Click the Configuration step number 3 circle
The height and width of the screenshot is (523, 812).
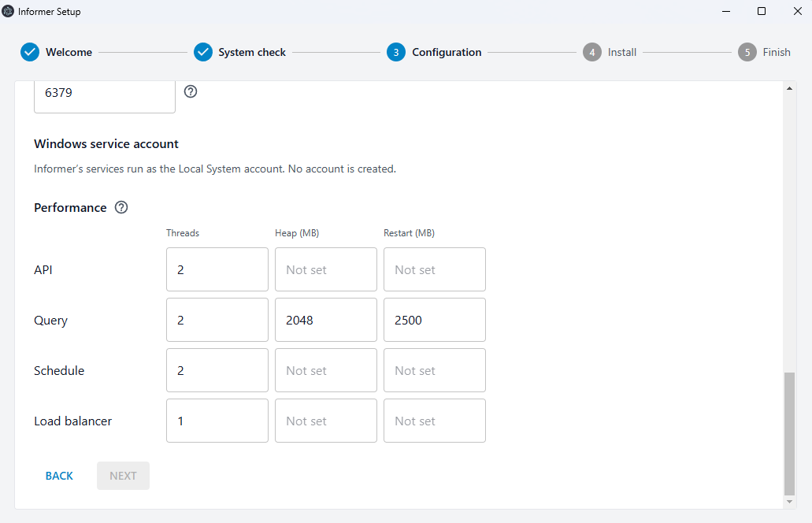[396, 52]
